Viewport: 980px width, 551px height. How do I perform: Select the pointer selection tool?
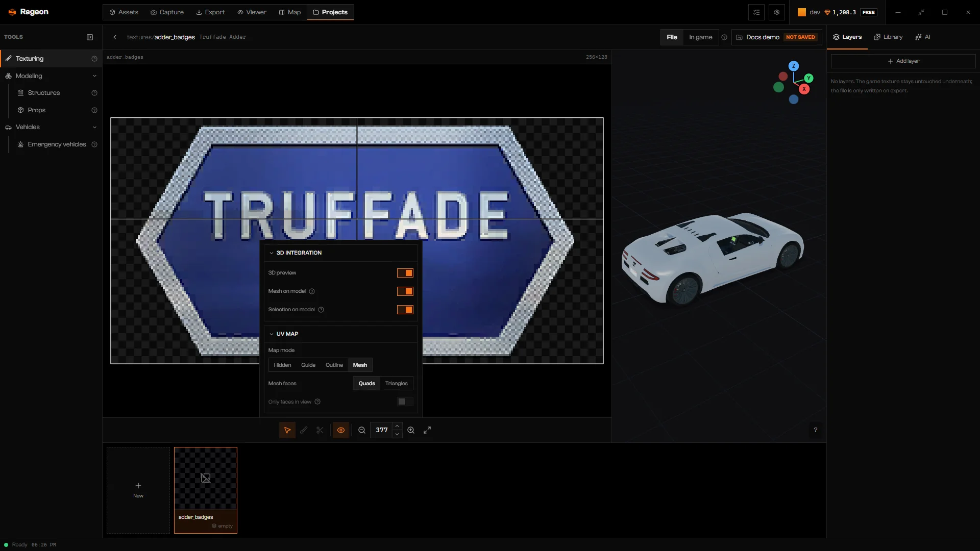(287, 430)
